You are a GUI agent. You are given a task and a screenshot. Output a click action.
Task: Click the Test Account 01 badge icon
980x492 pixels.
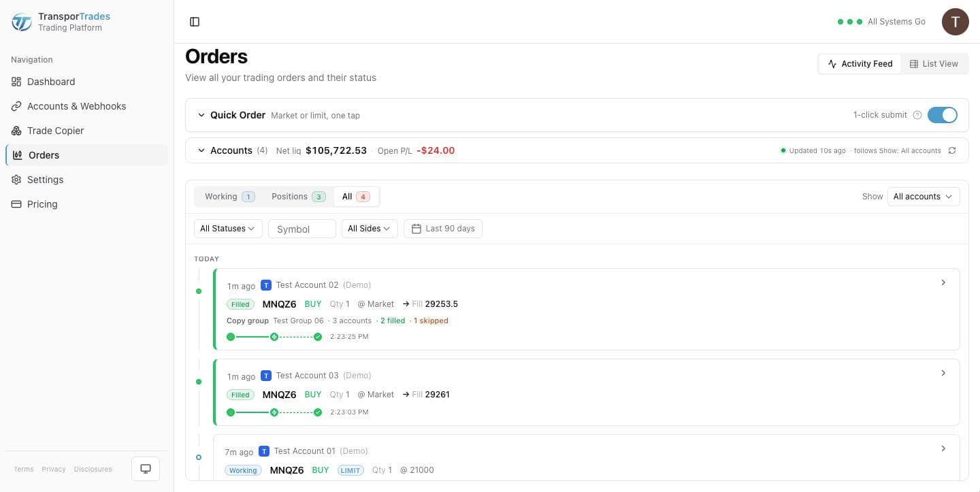click(x=264, y=451)
